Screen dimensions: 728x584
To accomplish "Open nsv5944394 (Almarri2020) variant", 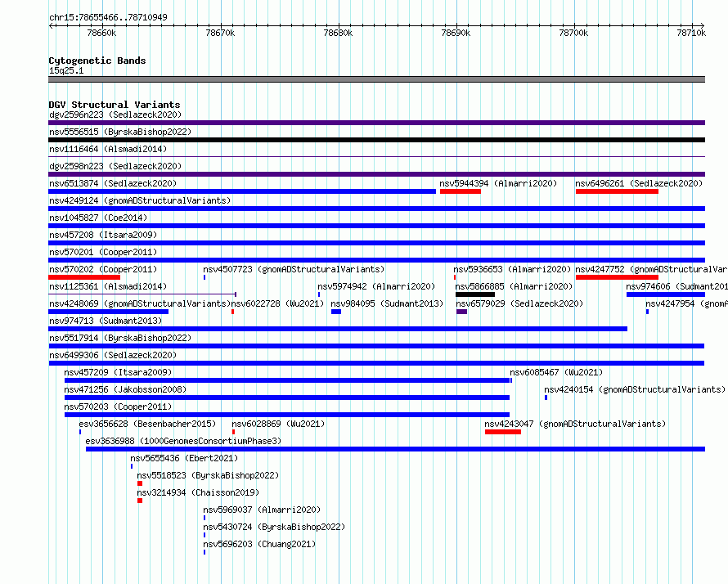I will (498, 183).
